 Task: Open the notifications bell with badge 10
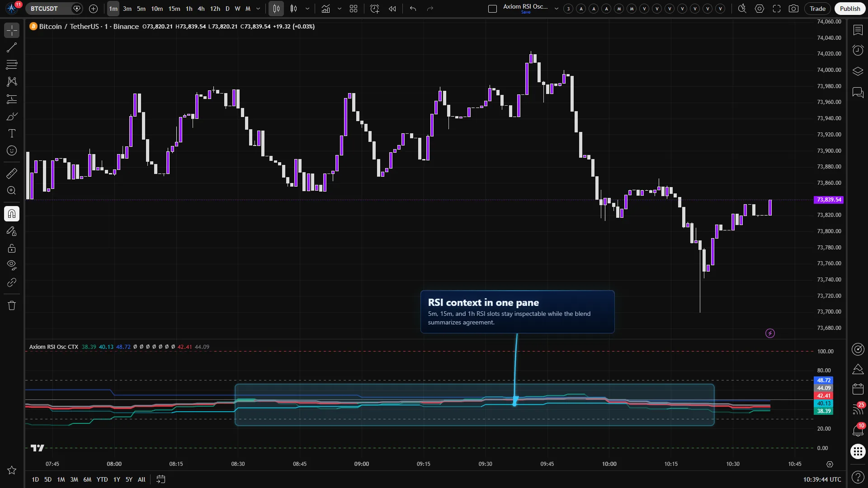coord(858,430)
